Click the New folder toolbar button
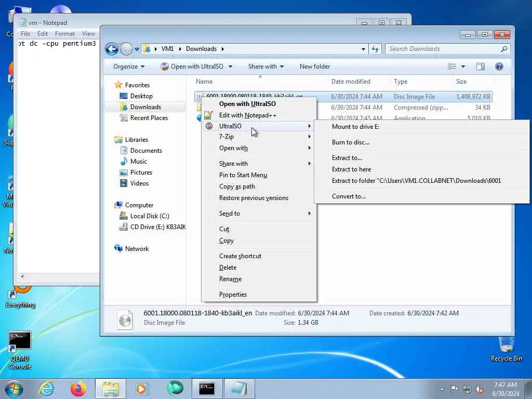The height and width of the screenshot is (399, 532). (314, 66)
